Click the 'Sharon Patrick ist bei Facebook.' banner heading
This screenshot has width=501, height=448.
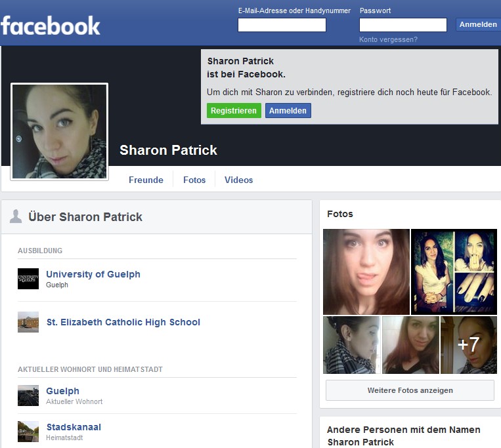pyautogui.click(x=246, y=68)
